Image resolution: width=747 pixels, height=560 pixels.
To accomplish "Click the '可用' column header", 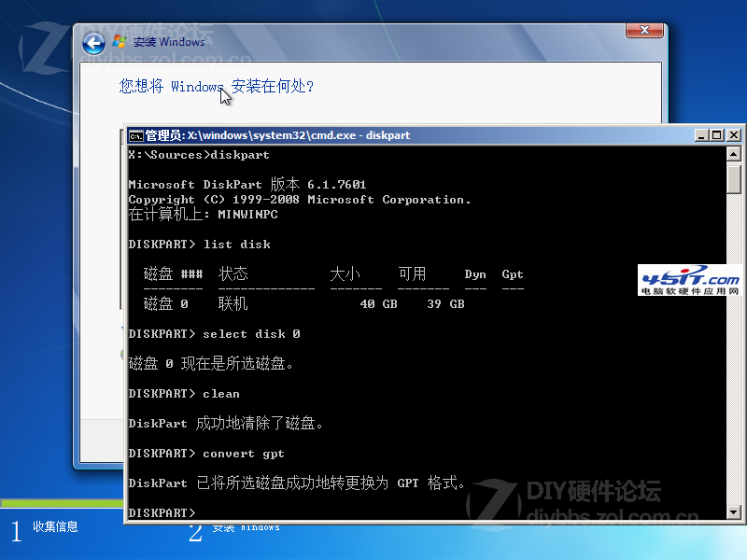I will coord(412,273).
